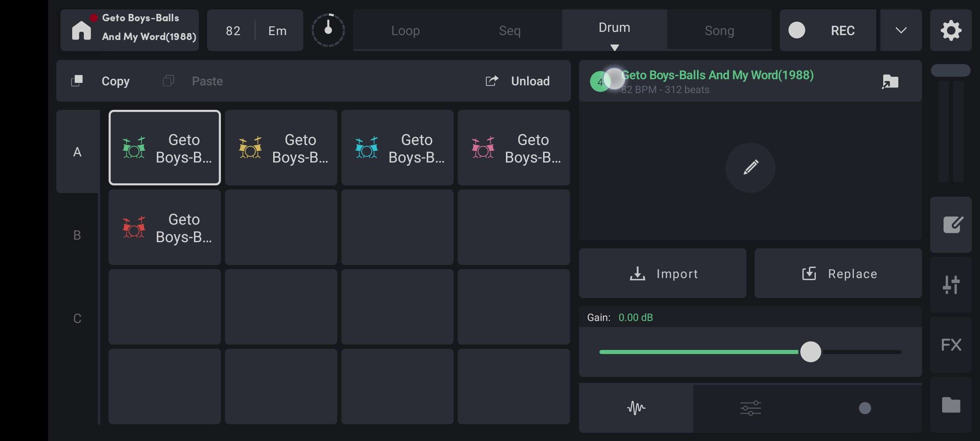980x441 pixels.
Task: Open the FX panel
Action: [x=951, y=345]
